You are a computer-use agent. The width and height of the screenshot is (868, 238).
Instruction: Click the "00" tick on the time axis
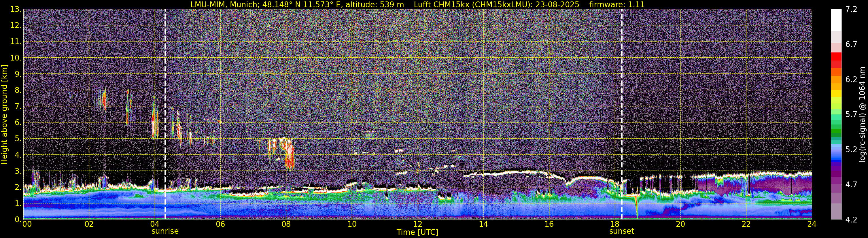(27, 224)
